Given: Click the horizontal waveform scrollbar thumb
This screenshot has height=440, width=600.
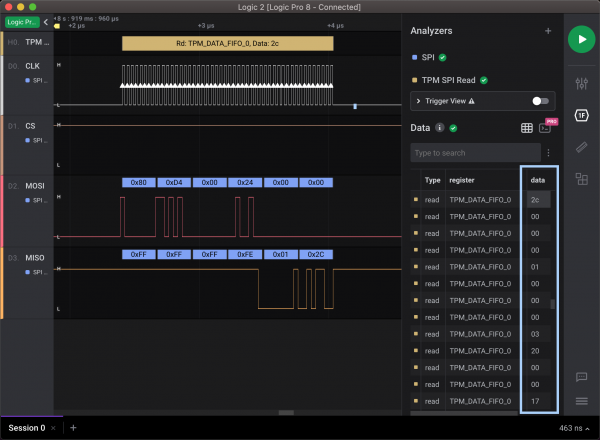Looking at the screenshot, I should tap(286, 412).
